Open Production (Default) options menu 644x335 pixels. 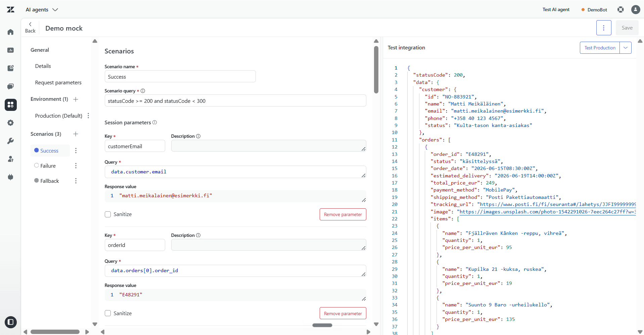coord(88,116)
